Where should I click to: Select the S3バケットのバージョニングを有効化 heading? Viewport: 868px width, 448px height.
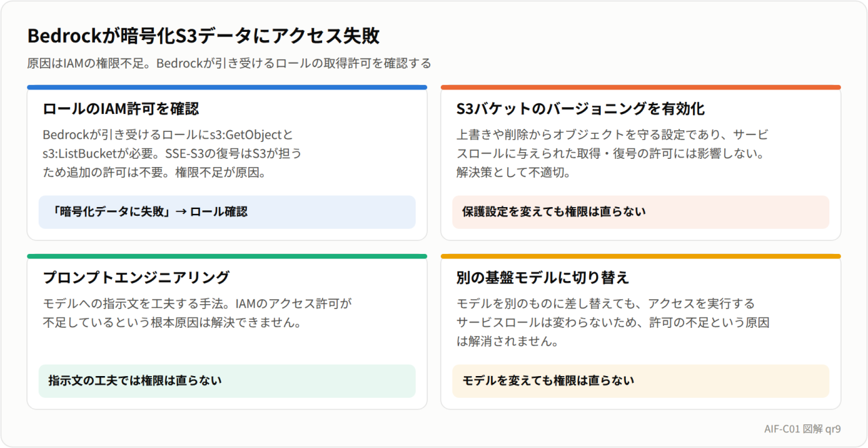tap(580, 109)
